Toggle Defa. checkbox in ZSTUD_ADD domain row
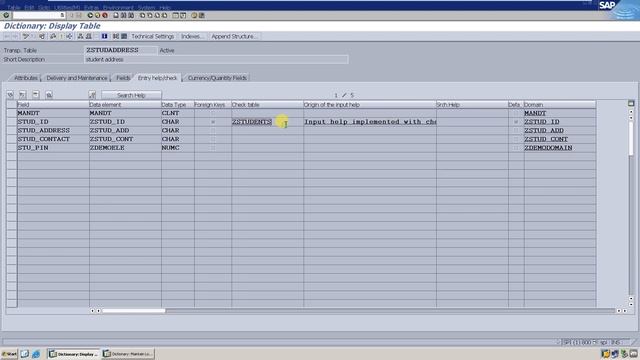Viewport: 640px width, 360px height. (516, 130)
